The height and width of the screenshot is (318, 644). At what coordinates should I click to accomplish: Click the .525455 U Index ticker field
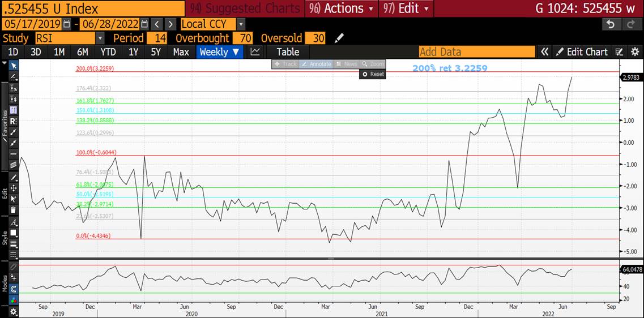point(93,8)
